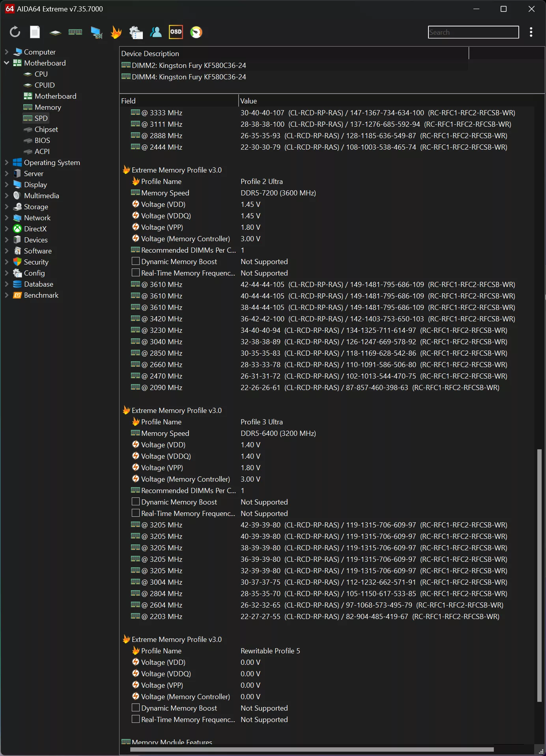Image resolution: width=546 pixels, height=756 pixels.
Task: Select DIMM2 Kingston Fury device row
Action: 294,66
